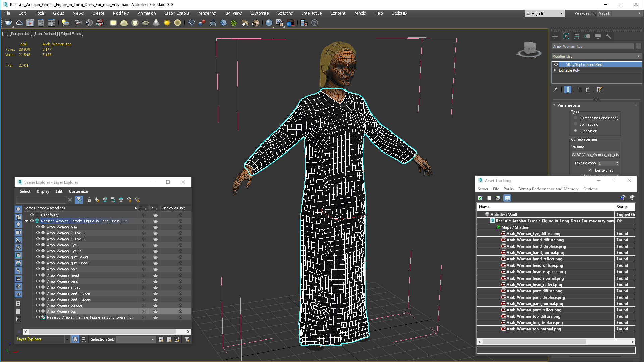
Task: Open the Hierarchy command panel tab
Action: 577,36
